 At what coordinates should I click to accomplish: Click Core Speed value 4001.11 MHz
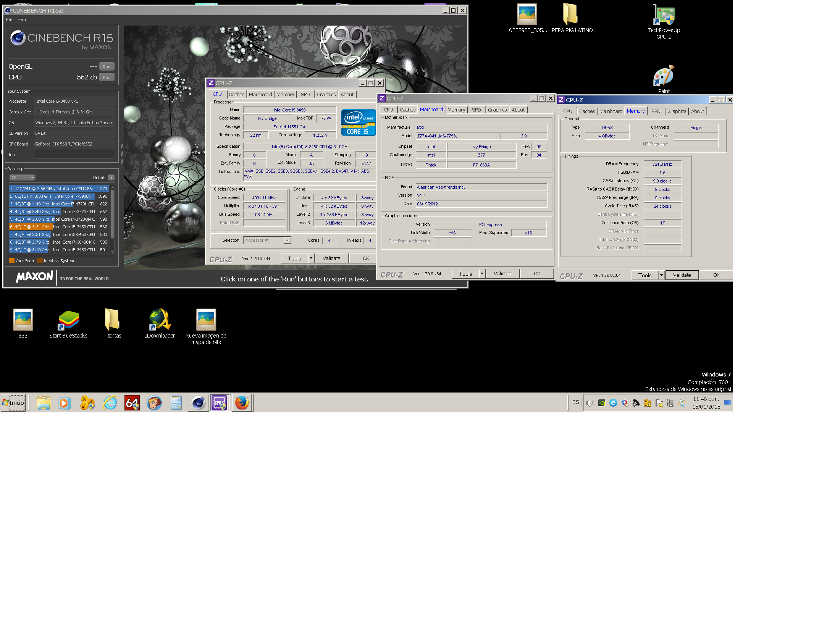point(264,198)
